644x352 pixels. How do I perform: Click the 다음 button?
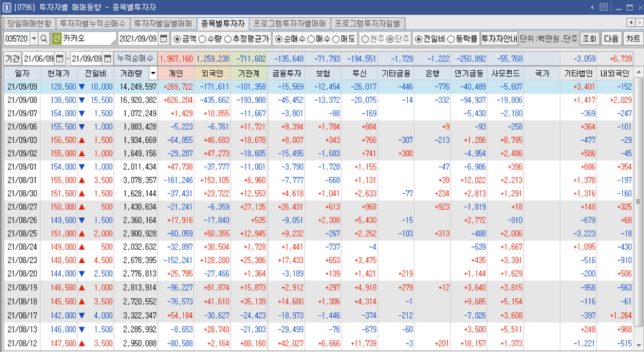(x=611, y=38)
